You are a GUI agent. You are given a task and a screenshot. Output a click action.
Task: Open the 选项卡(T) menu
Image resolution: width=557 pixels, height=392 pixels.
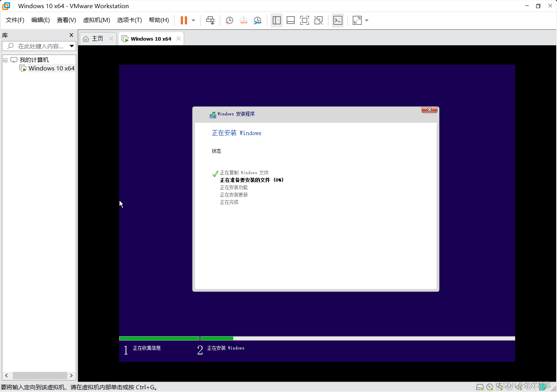[x=130, y=20]
